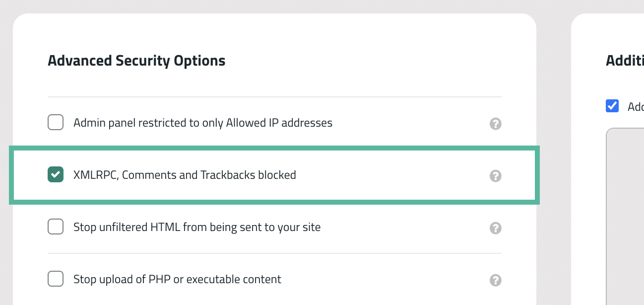Click the Advanced Security Options heading

(136, 60)
